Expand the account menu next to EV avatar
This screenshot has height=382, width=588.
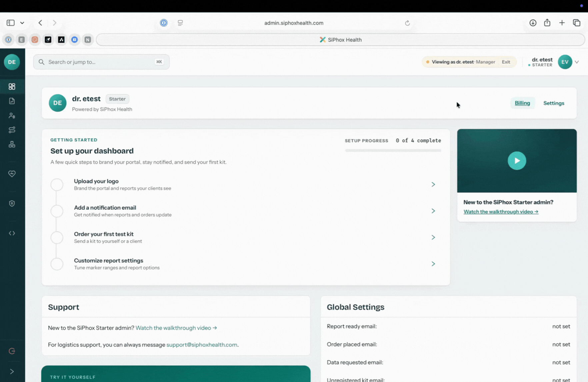(577, 62)
